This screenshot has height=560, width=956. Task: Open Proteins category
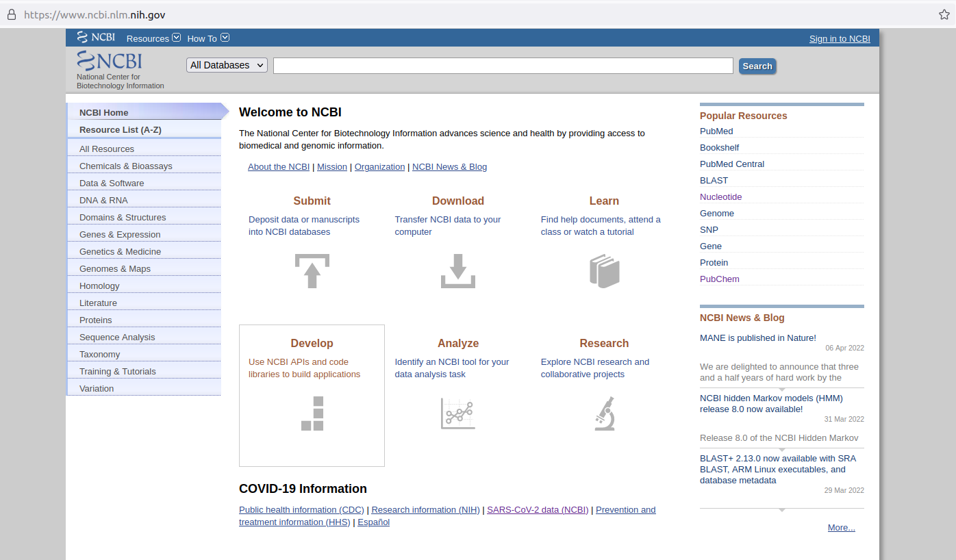pyautogui.click(x=144, y=320)
